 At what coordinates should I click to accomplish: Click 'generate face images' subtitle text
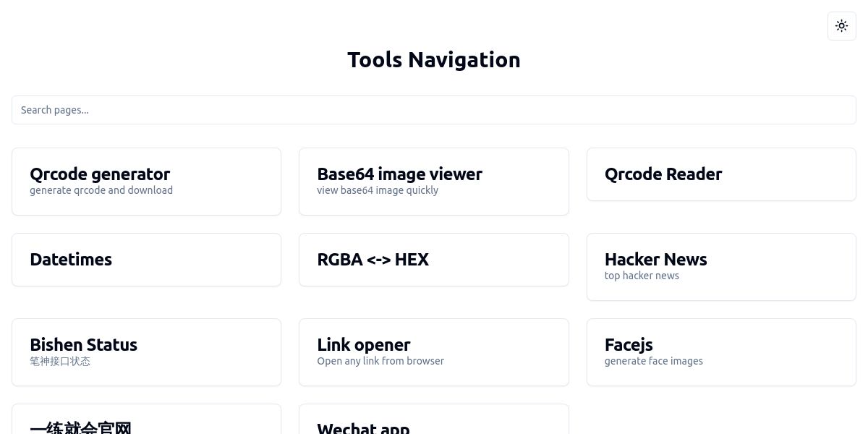pos(653,361)
